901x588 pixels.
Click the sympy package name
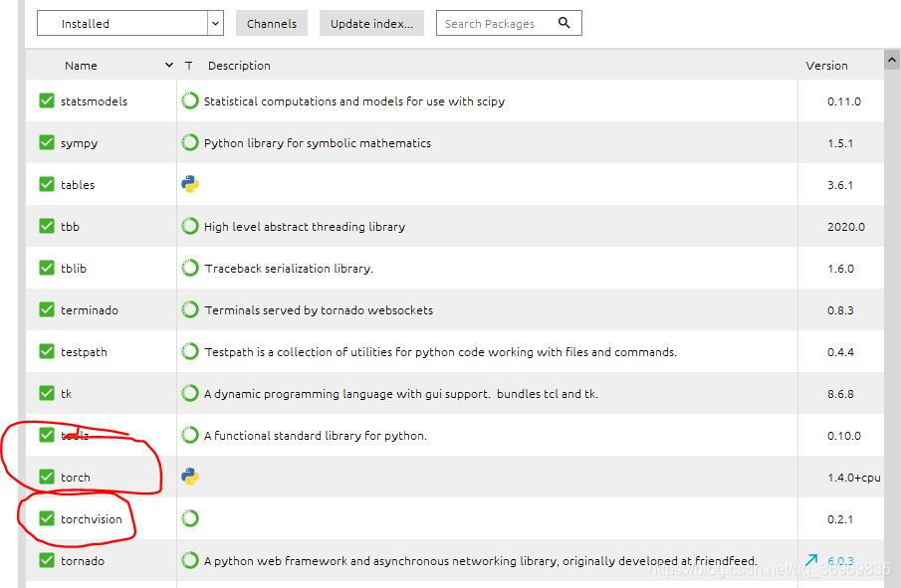pyautogui.click(x=79, y=143)
